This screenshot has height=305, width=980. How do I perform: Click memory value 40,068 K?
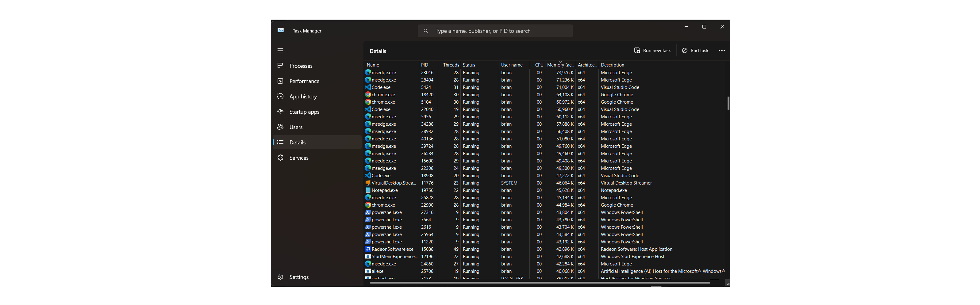coord(565,271)
